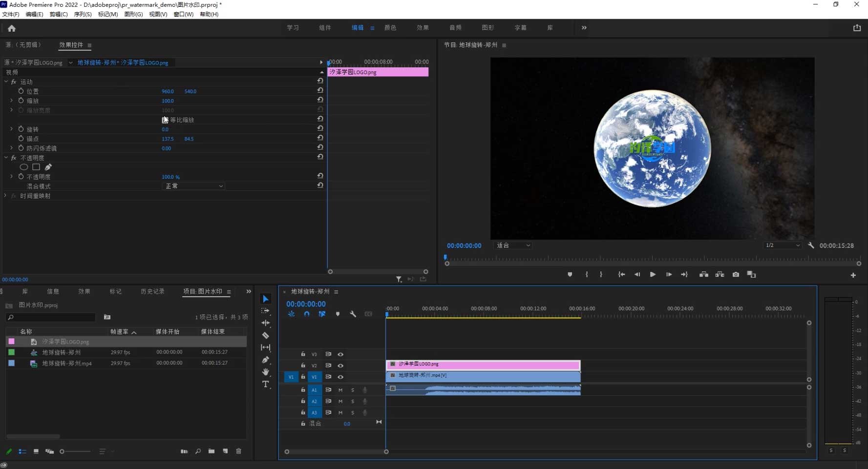Select the Hand tool
The height and width of the screenshot is (469, 868).
coord(265,372)
